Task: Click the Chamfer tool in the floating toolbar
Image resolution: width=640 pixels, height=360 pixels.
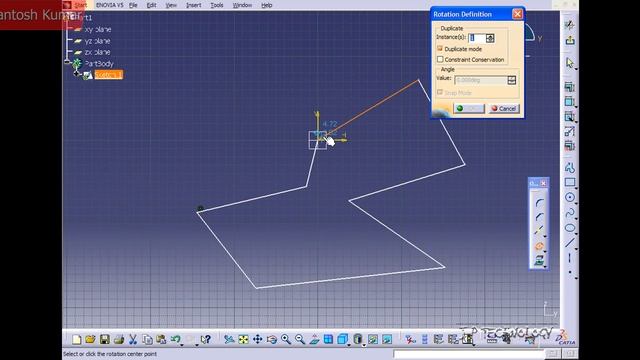Action: (539, 217)
